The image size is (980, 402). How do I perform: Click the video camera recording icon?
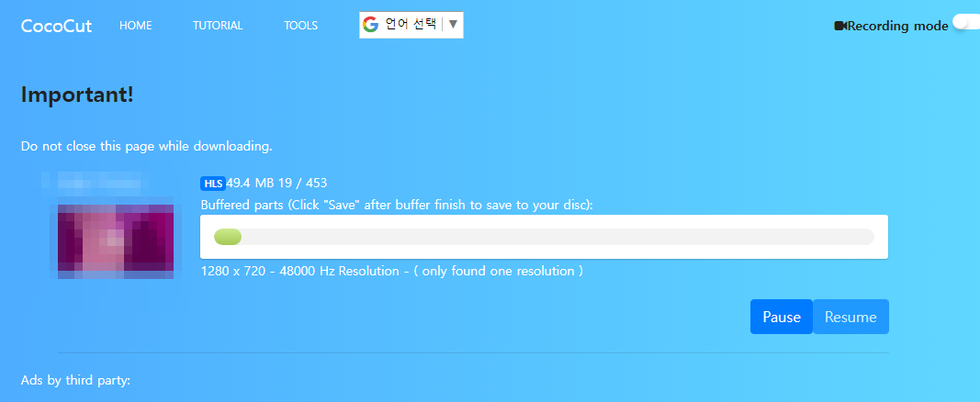coord(840,26)
